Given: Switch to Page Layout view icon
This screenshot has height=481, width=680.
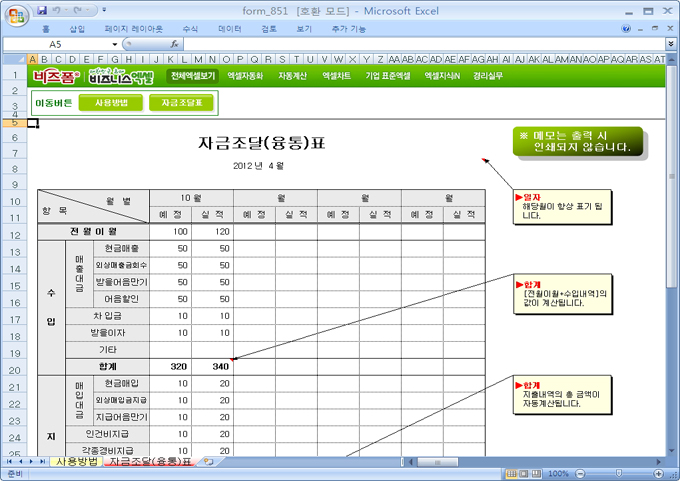Looking at the screenshot, I should point(524,474).
